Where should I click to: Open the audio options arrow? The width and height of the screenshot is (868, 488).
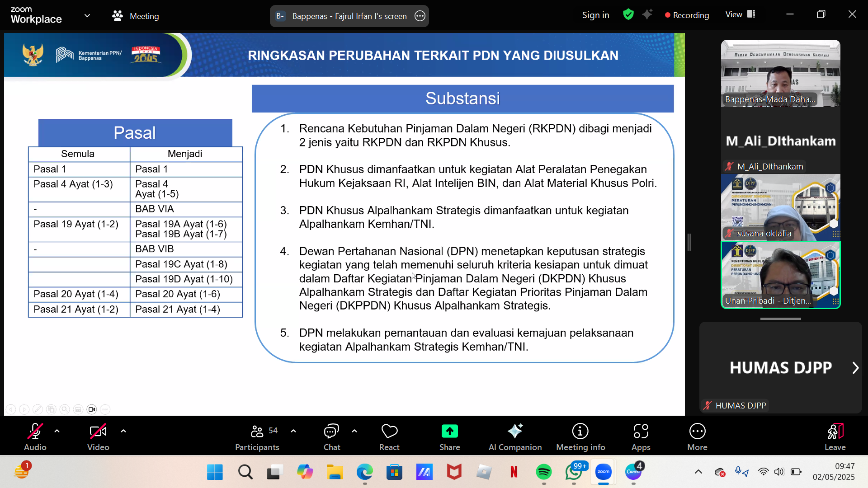(x=57, y=431)
